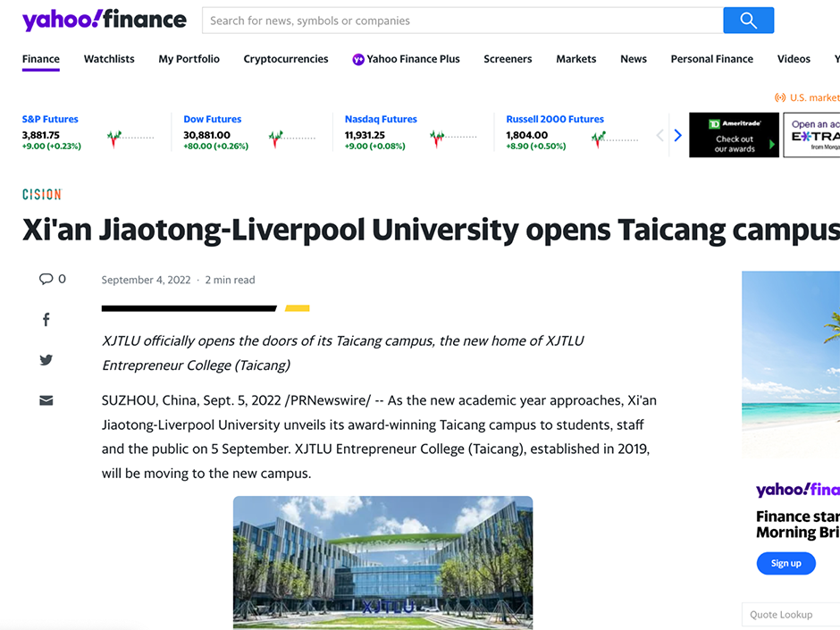Screen dimensions: 840x630
Task: Click the Yahoo Finance Plus tab label
Action: pos(413,59)
